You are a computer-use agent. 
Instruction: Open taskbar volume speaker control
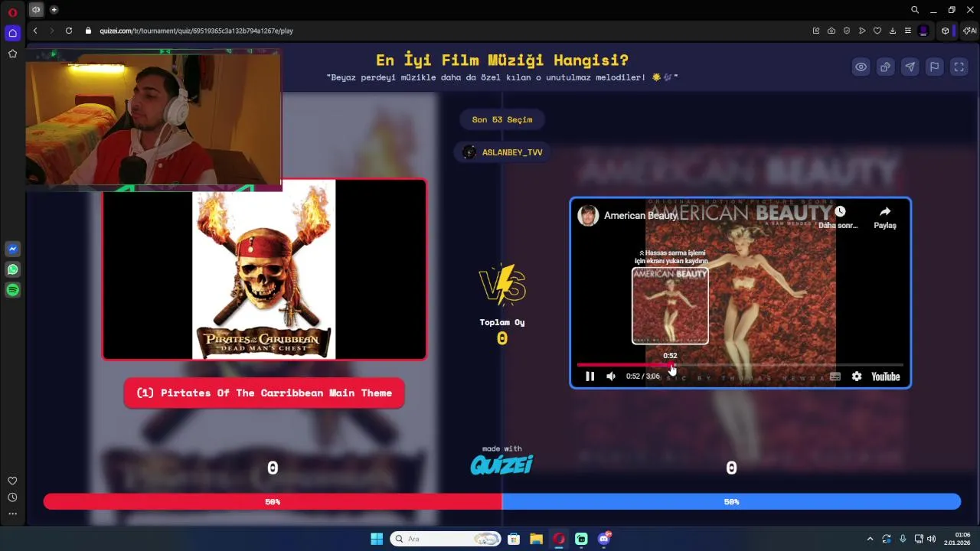[x=932, y=539]
